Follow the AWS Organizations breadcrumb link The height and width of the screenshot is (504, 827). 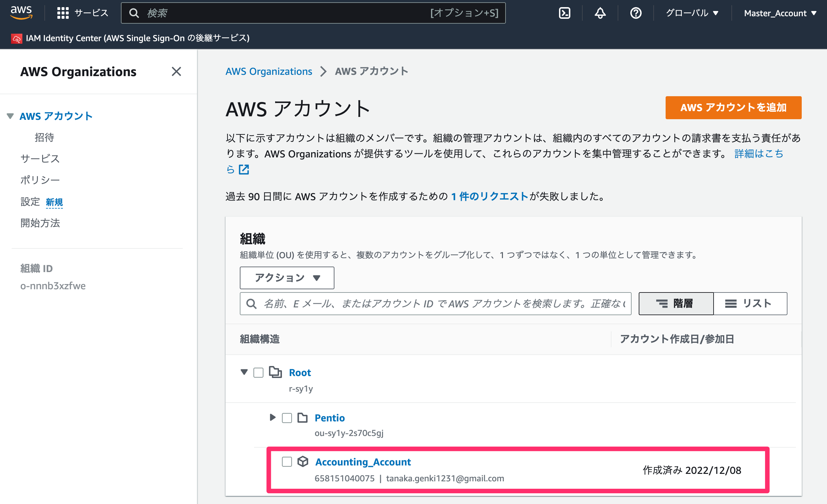point(269,72)
